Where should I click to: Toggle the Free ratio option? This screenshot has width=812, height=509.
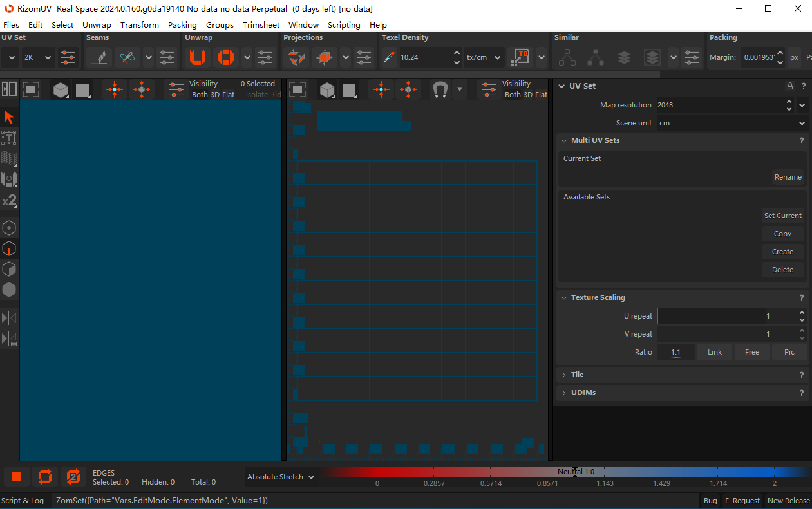pos(752,352)
